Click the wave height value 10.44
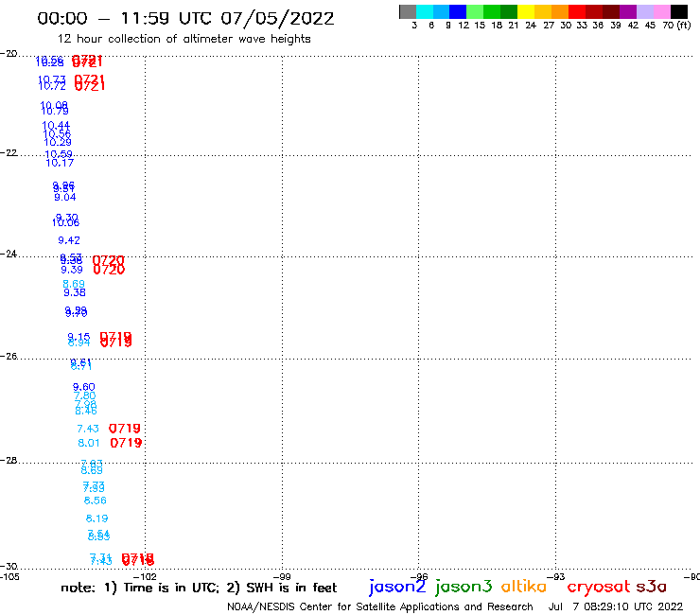Viewport: 700px width, 615px height. click(x=56, y=125)
